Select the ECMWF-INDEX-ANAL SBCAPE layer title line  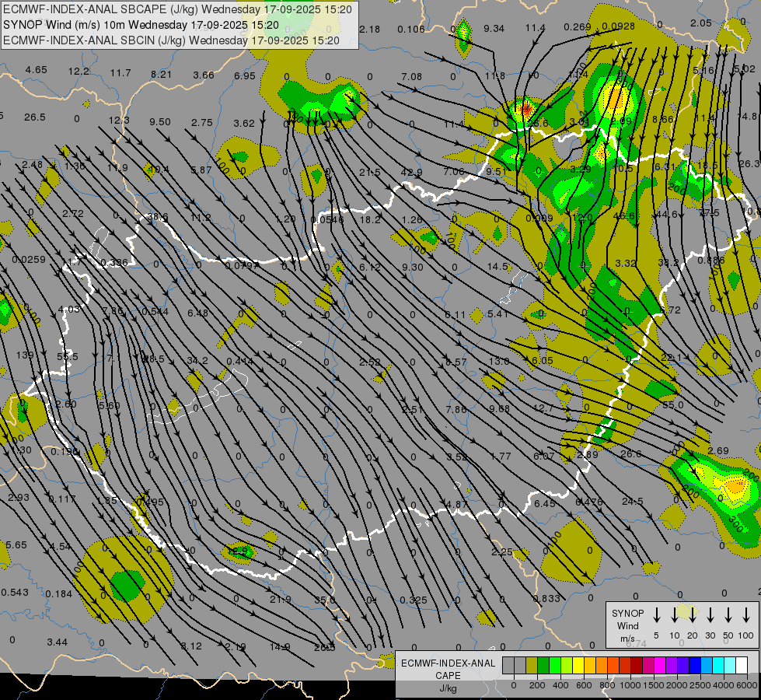pos(177,10)
